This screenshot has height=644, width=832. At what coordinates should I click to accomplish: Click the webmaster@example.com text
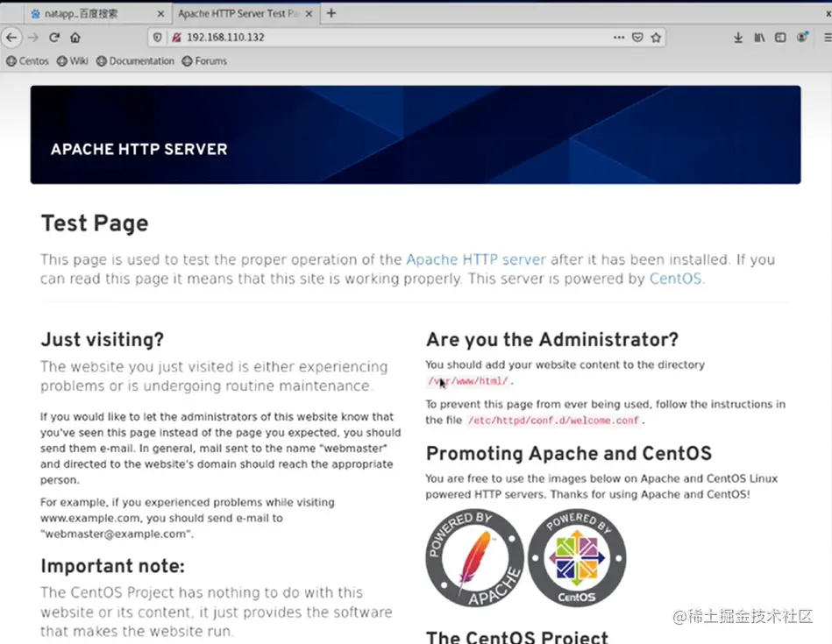click(x=117, y=534)
